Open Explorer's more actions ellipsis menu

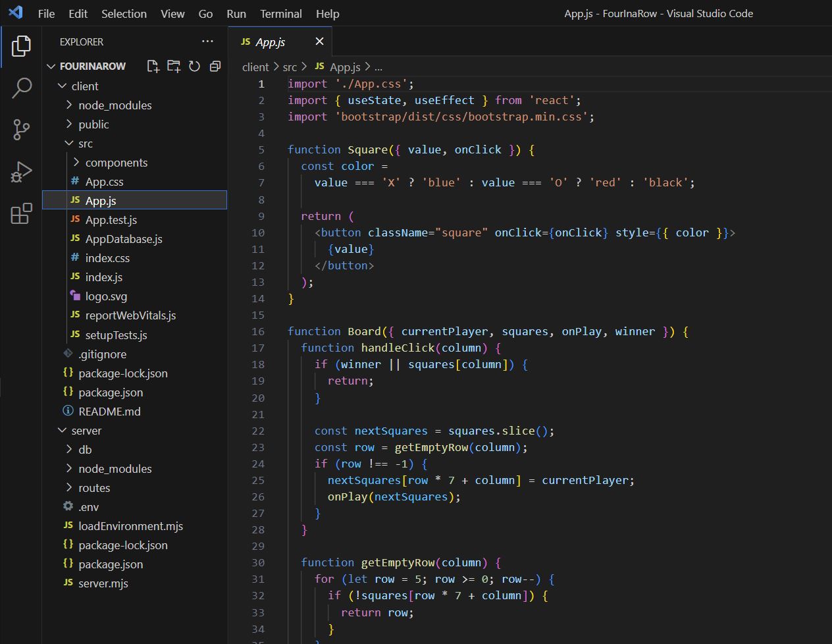click(x=207, y=41)
